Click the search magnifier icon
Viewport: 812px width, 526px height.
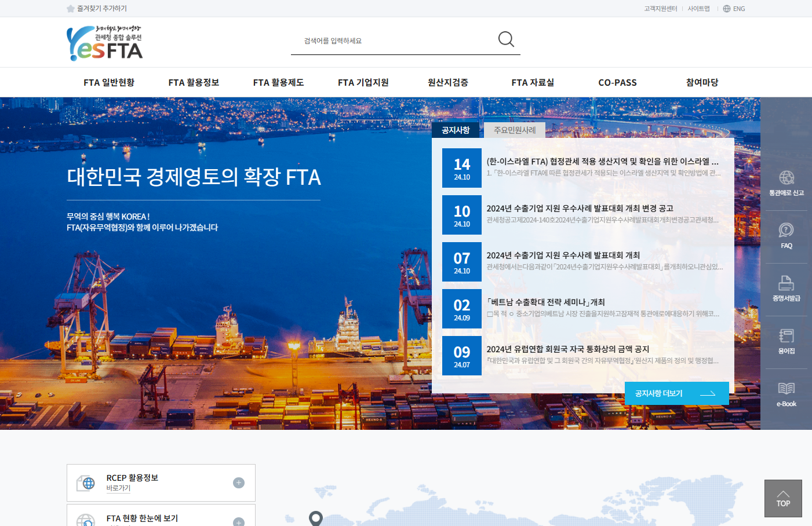click(505, 39)
